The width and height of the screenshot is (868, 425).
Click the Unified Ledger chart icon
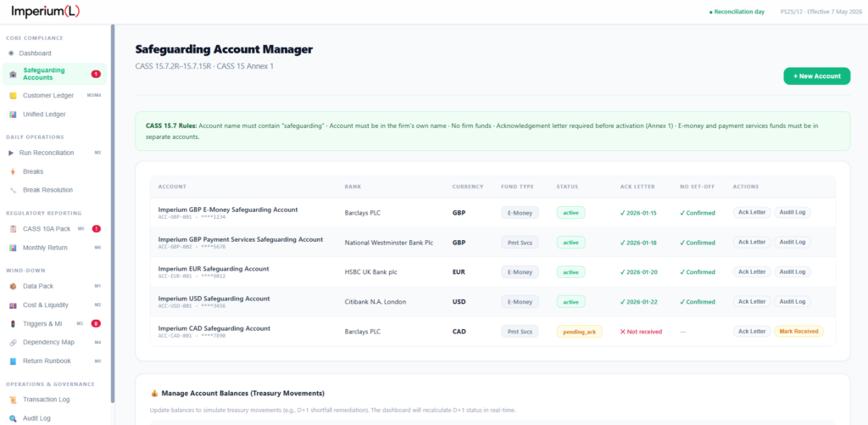13,115
